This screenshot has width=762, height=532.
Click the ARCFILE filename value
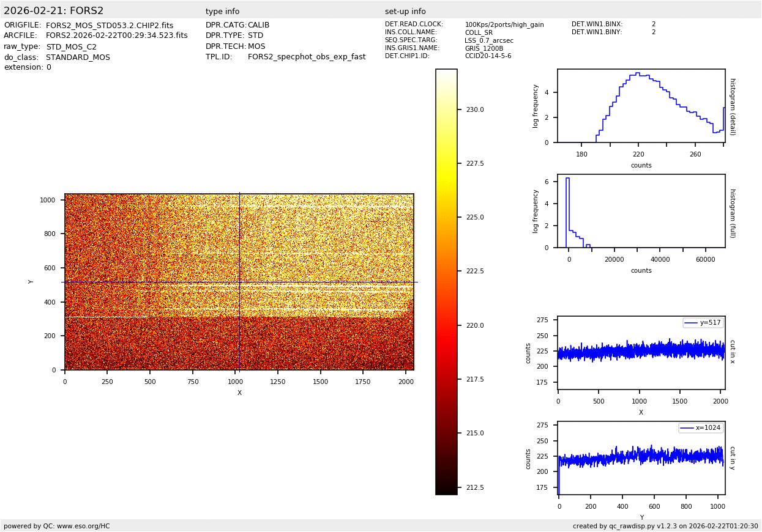pos(117,36)
